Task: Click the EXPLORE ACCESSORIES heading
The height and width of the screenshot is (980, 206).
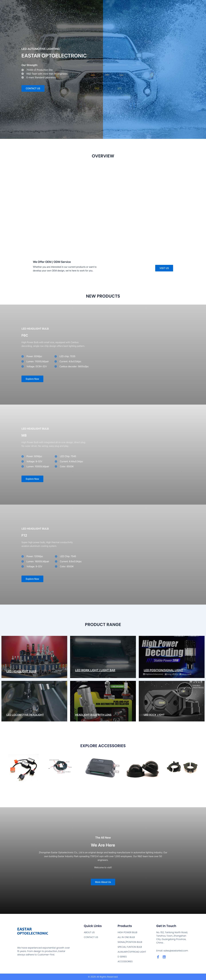Action: point(103,746)
